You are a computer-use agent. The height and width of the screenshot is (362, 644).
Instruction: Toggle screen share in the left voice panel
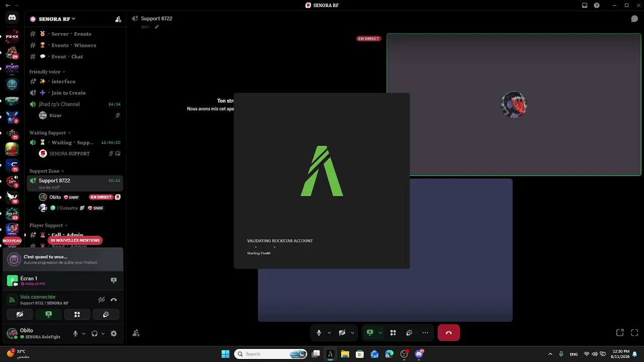tap(48, 314)
